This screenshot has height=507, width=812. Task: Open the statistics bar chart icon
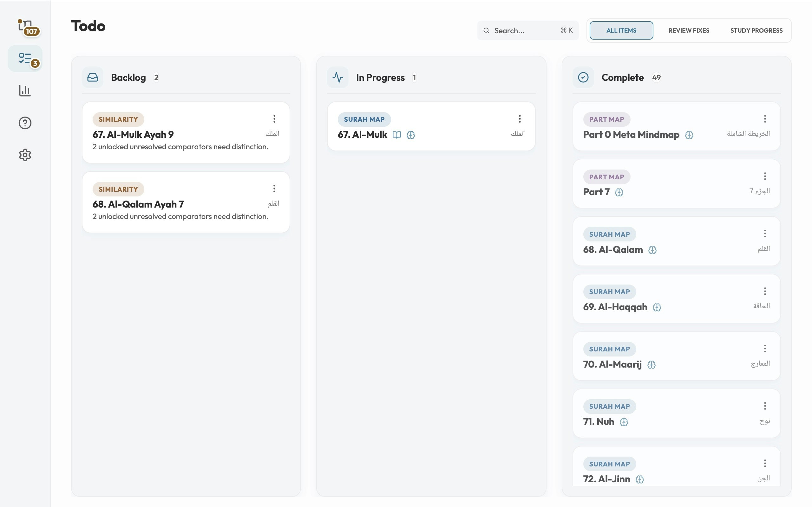25,91
